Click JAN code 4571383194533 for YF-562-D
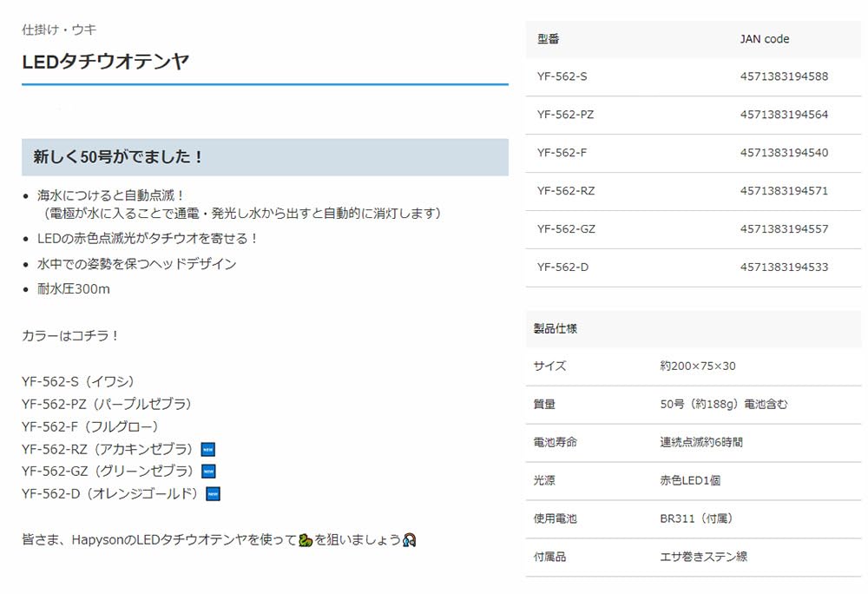The image size is (868, 594). click(x=784, y=267)
